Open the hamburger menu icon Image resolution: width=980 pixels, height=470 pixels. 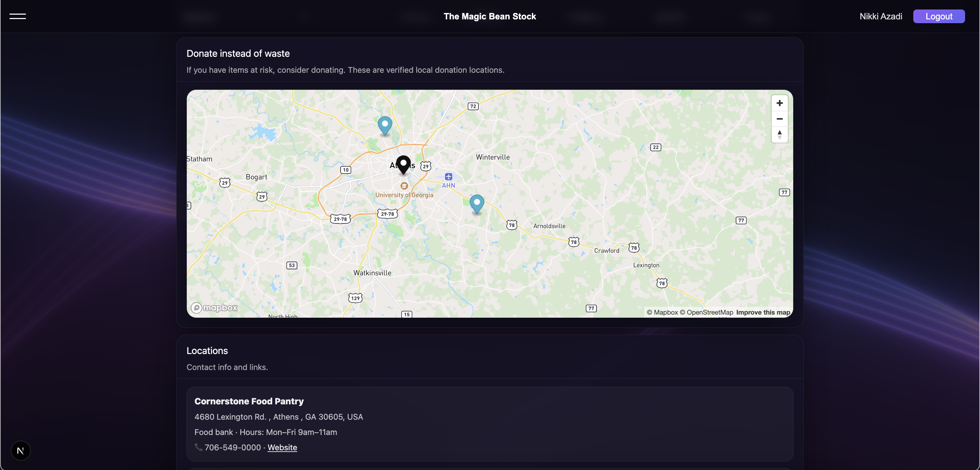[17, 16]
